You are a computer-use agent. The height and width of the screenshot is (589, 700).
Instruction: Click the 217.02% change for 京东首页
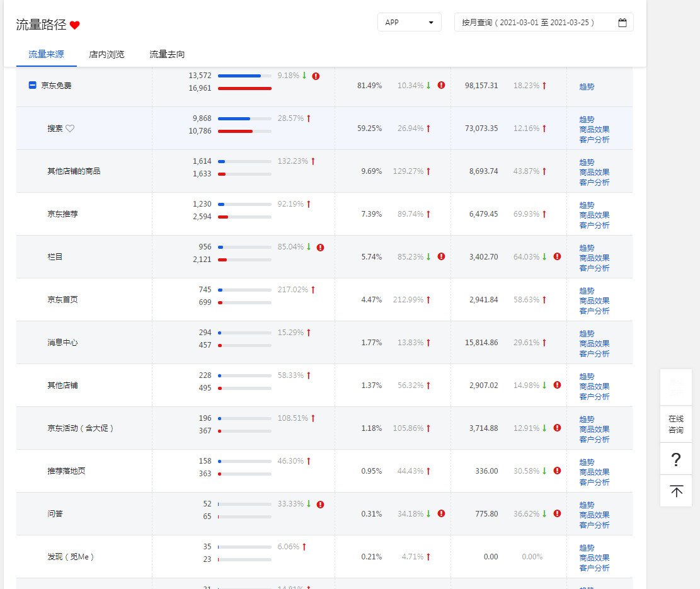point(293,290)
